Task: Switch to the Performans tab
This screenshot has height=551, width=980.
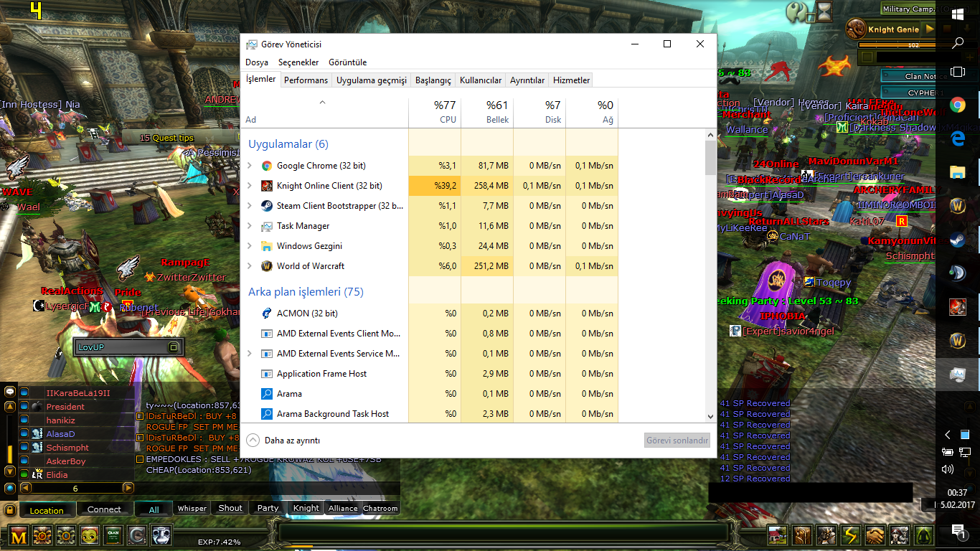Action: click(306, 80)
